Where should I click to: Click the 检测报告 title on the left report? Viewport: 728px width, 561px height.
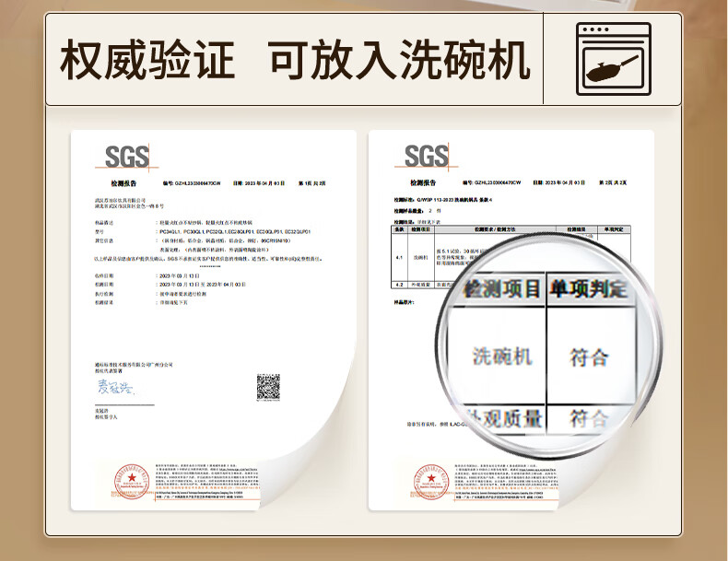coord(123,183)
